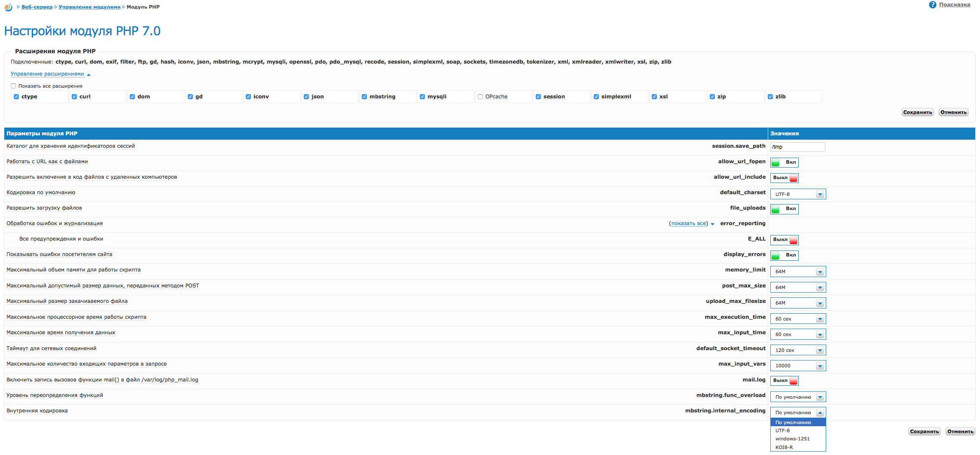Click показать все link for error_reporting
This screenshot has height=455, width=980.
[x=689, y=223]
